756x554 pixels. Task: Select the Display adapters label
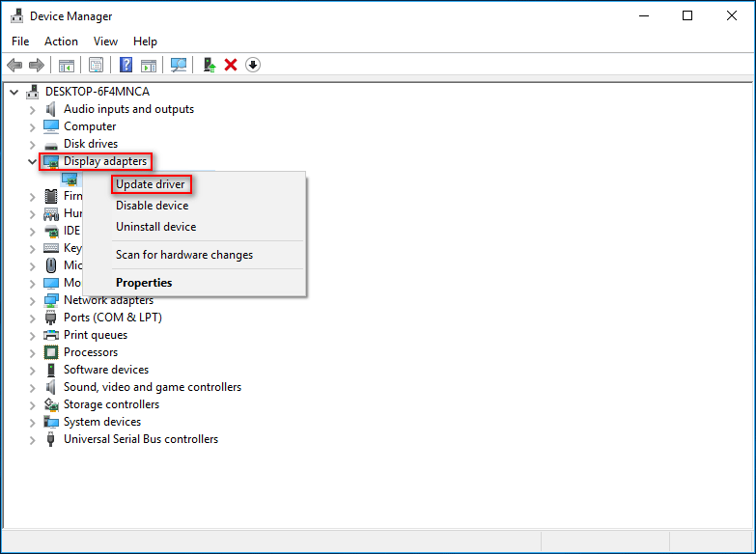pyautogui.click(x=105, y=161)
